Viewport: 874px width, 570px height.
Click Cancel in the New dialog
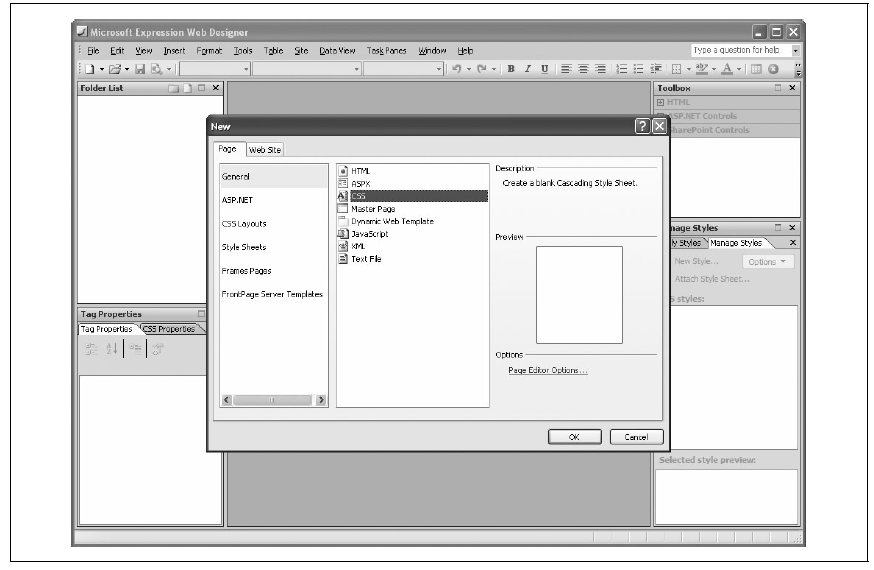(x=636, y=437)
